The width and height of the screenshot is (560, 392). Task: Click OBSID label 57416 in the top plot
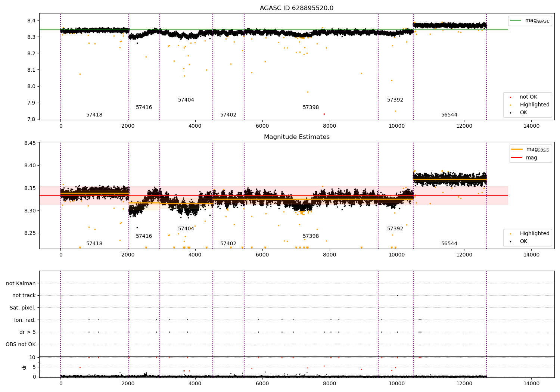pos(144,108)
